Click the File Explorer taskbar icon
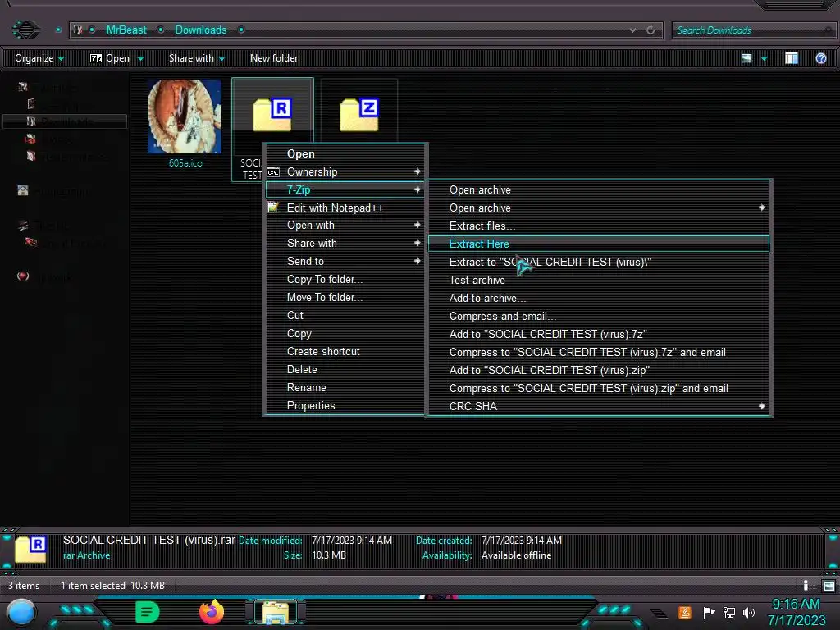This screenshot has height=630, width=840. 276,612
